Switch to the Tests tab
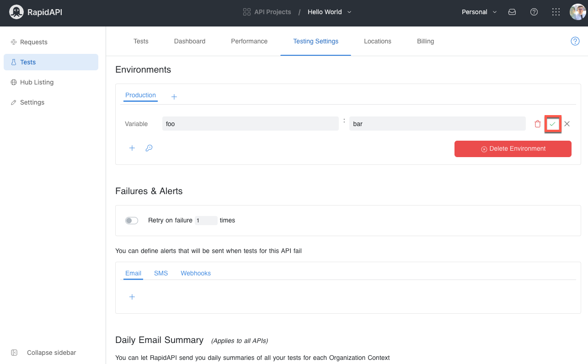This screenshot has height=364, width=588. (x=141, y=41)
